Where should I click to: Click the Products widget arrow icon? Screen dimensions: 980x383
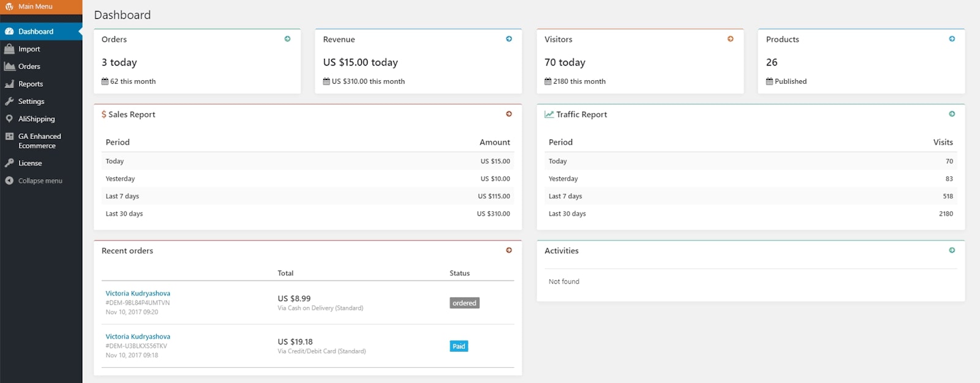click(952, 39)
